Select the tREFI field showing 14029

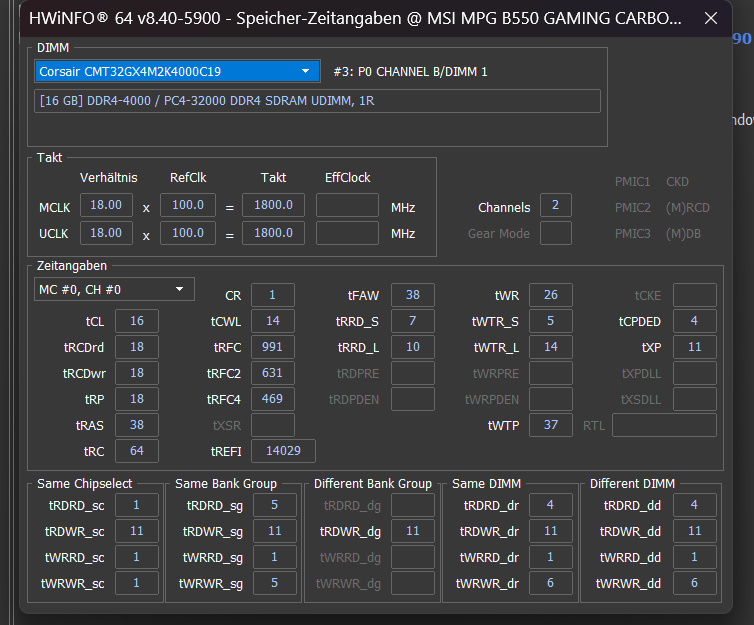(x=283, y=451)
